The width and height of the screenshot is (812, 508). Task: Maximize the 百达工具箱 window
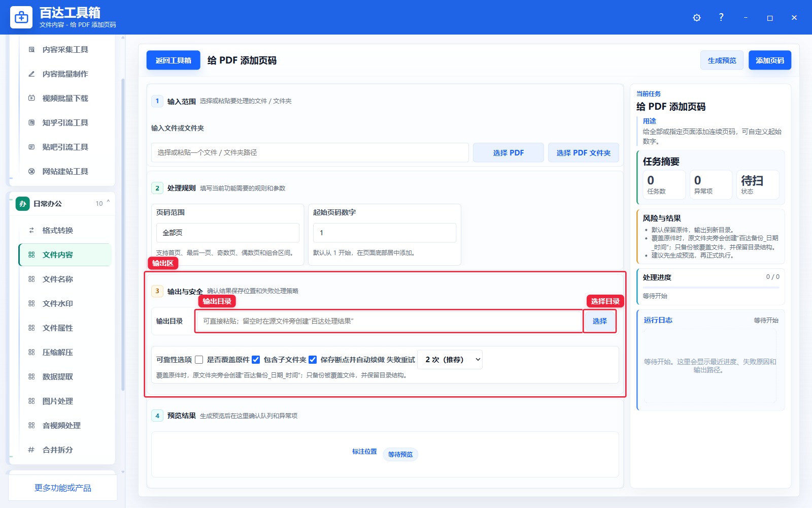click(x=770, y=18)
